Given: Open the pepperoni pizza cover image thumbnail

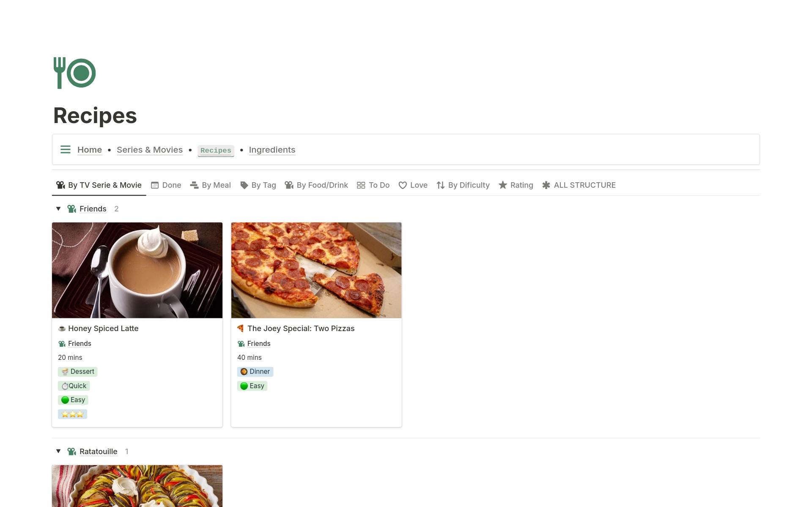Looking at the screenshot, I should click(x=316, y=270).
